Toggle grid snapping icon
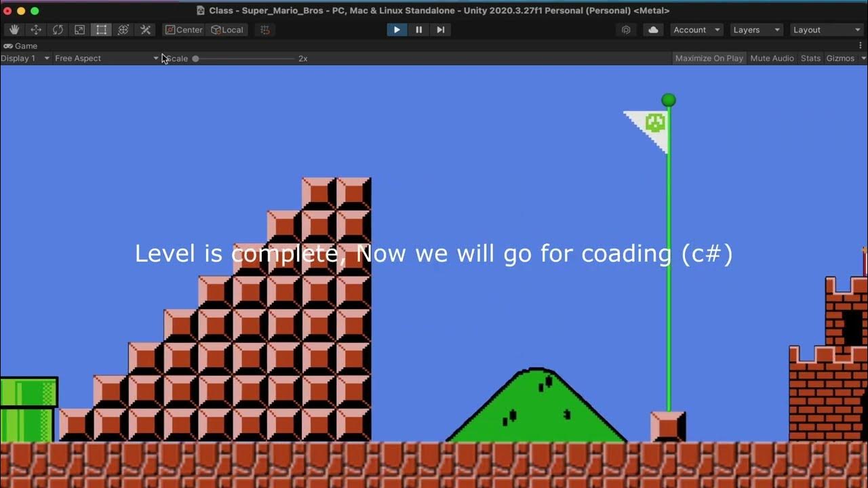868x488 pixels. click(x=265, y=30)
